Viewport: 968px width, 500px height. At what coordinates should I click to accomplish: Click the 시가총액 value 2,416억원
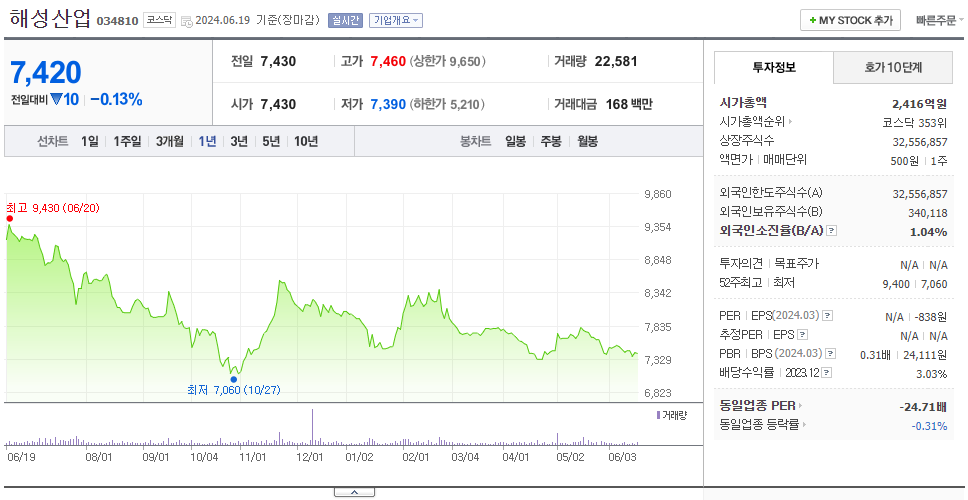[x=919, y=103]
